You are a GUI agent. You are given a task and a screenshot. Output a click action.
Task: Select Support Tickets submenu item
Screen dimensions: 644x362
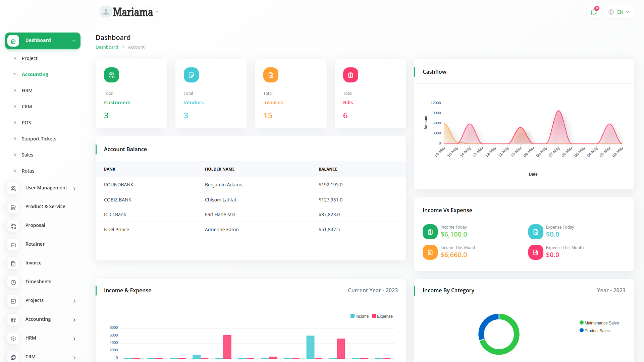39,139
